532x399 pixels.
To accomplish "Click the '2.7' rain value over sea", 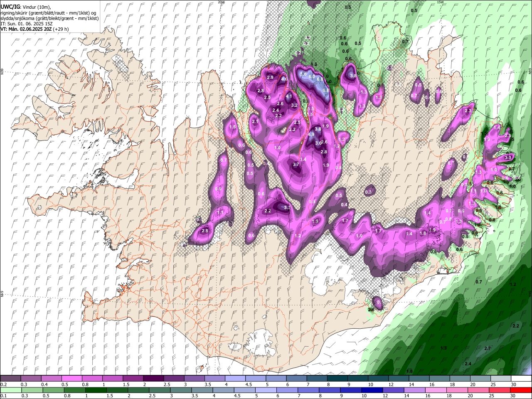I will 488,348.
